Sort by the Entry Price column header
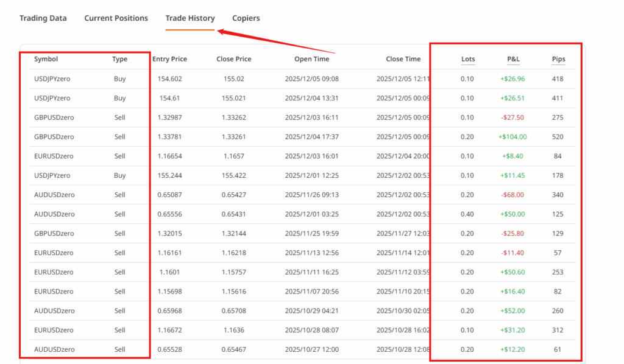 [169, 59]
